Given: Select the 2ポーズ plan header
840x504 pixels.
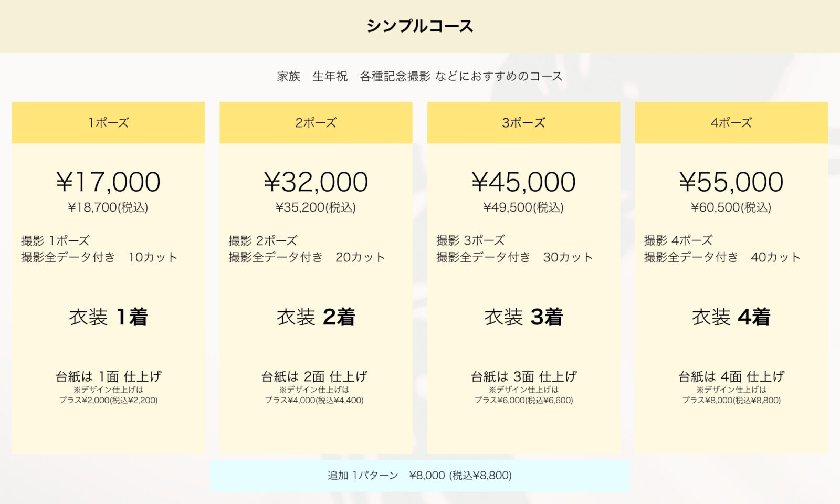Looking at the screenshot, I should (316, 123).
